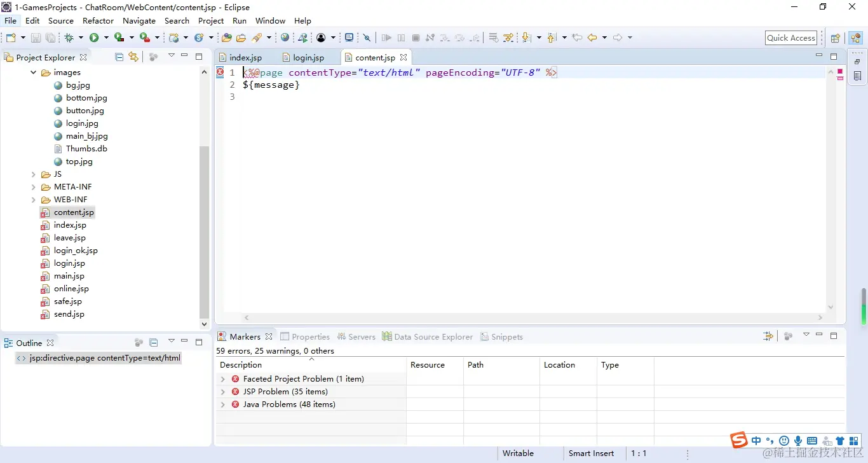Toggle Sogou Chinese/English input mode
Image resolution: width=868 pixels, height=463 pixels.
pyautogui.click(x=756, y=441)
